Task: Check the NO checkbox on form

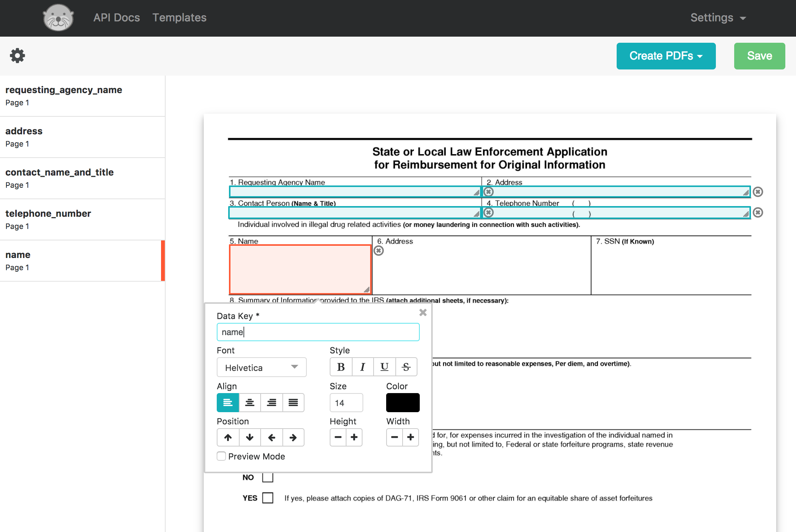Action: (268, 477)
